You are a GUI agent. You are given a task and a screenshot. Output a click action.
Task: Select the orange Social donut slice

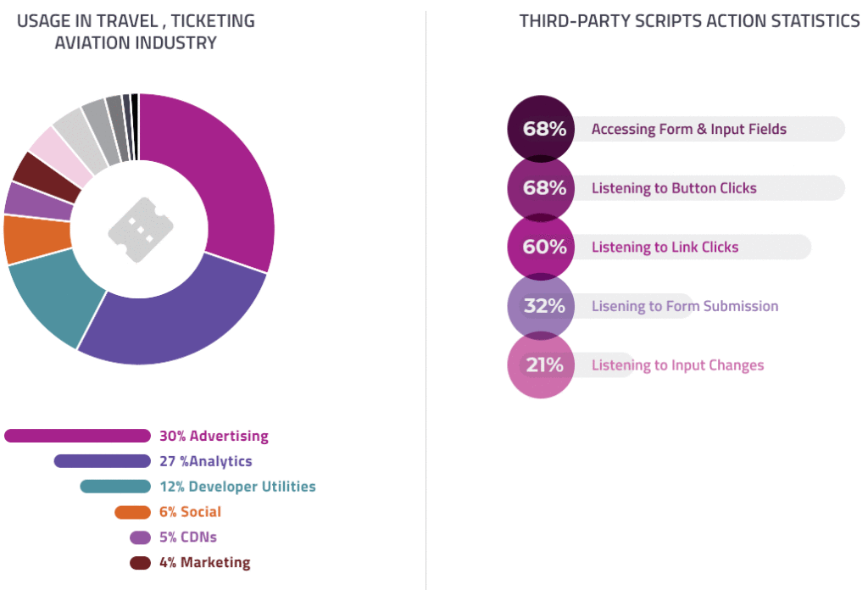[x=36, y=239]
